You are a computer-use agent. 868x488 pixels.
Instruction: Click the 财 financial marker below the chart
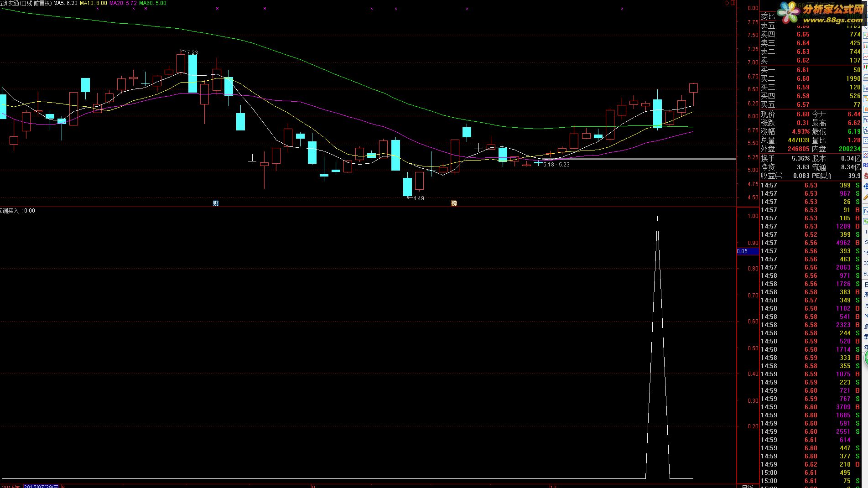click(216, 203)
